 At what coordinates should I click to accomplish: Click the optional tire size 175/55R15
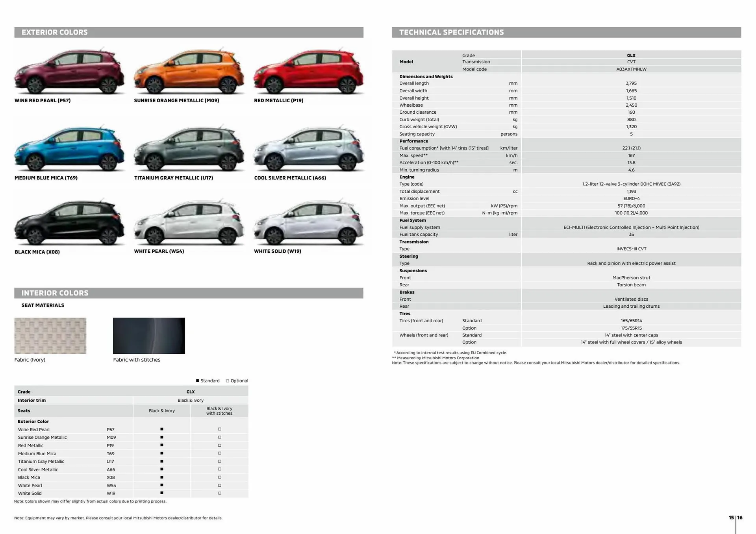pyautogui.click(x=631, y=328)
